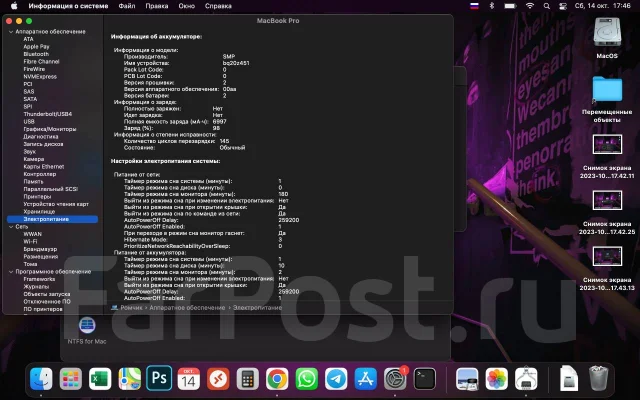This screenshot has height=400, width=640.
Task: Collapse the Аппаратное обеспечение section
Action: click(x=11, y=31)
